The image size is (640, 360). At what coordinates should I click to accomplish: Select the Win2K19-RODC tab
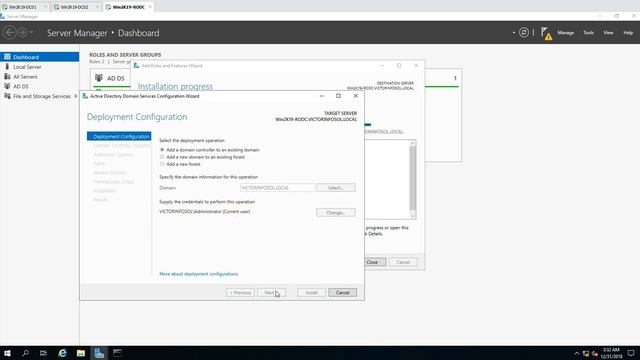129,7
